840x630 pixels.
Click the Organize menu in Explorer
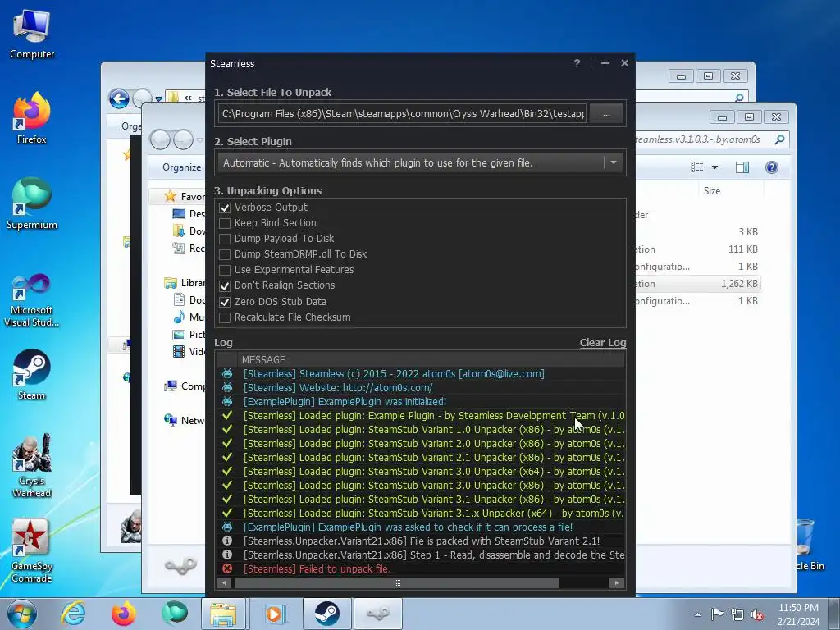tap(181, 167)
